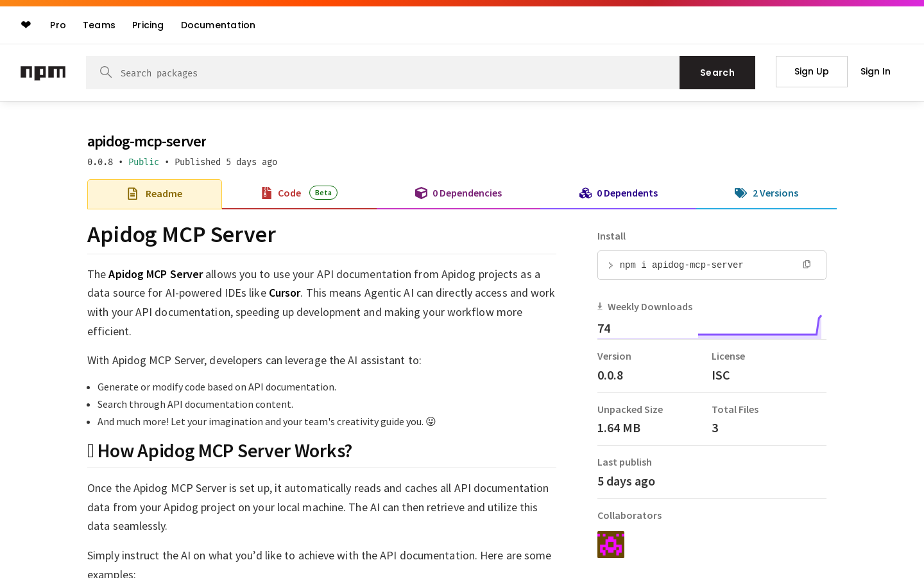
Task: Click the magnifying glass search icon
Action: click(106, 72)
